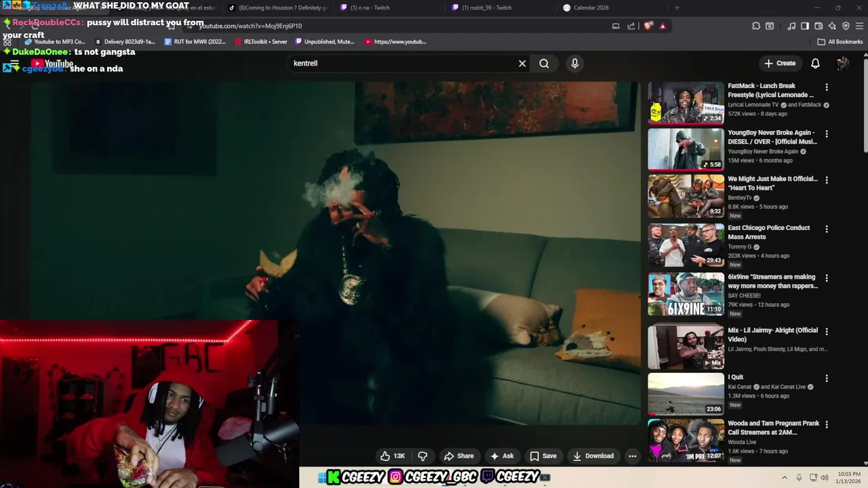Share the video
Viewport: 868px width, 488px height.
458,456
